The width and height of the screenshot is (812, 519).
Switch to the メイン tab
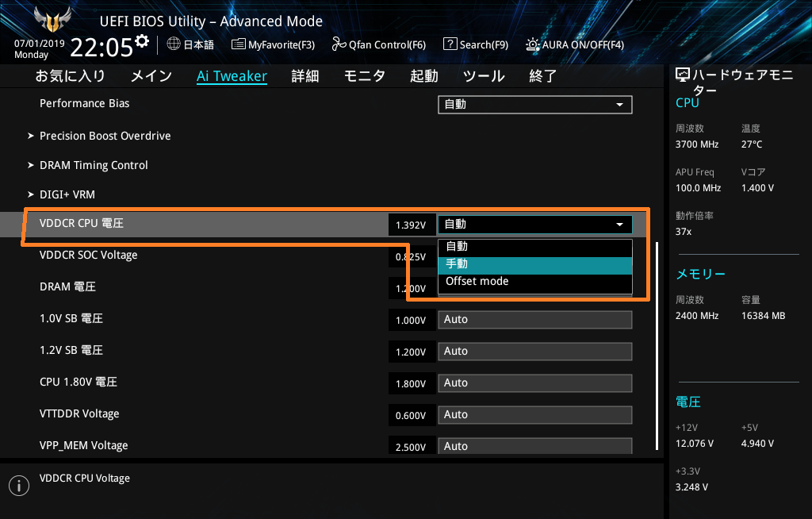tap(151, 76)
